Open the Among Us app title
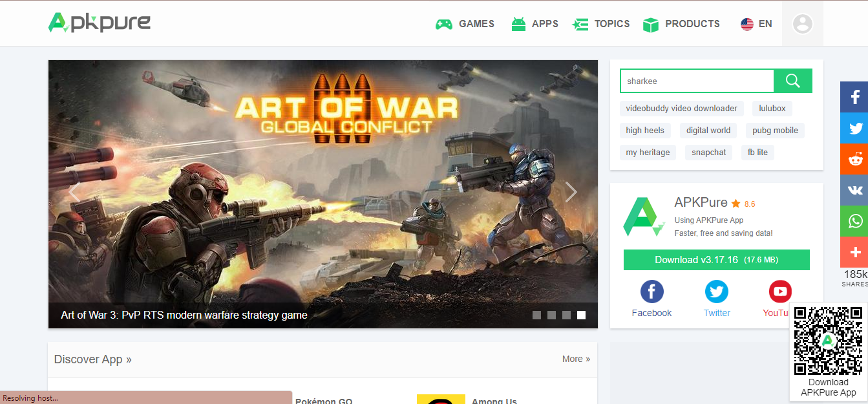This screenshot has width=868, height=404. [x=494, y=401]
